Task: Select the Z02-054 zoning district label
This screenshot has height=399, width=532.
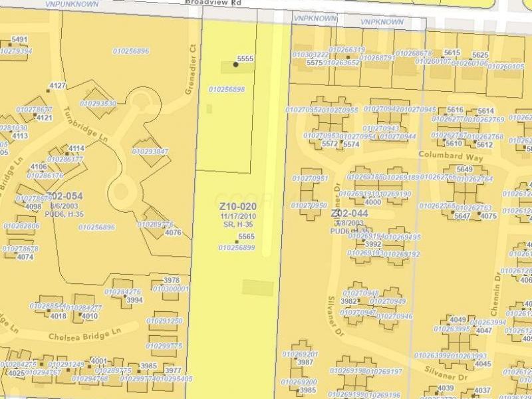Action: (x=65, y=196)
